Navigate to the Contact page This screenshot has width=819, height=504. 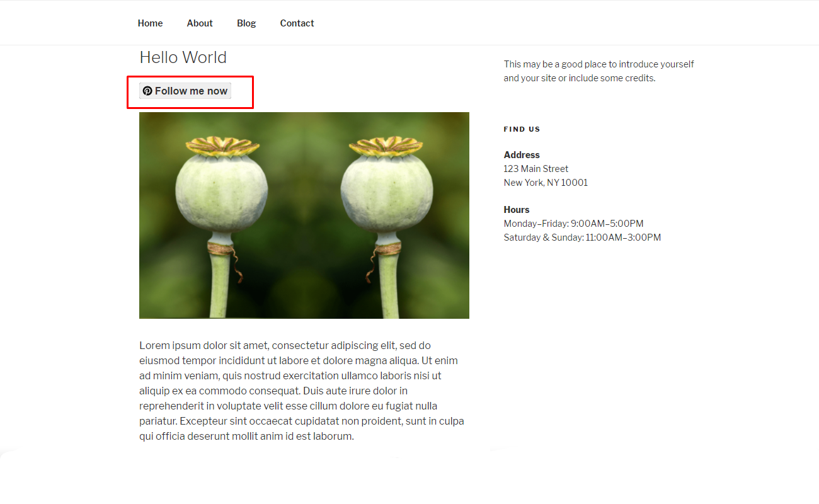tap(297, 23)
